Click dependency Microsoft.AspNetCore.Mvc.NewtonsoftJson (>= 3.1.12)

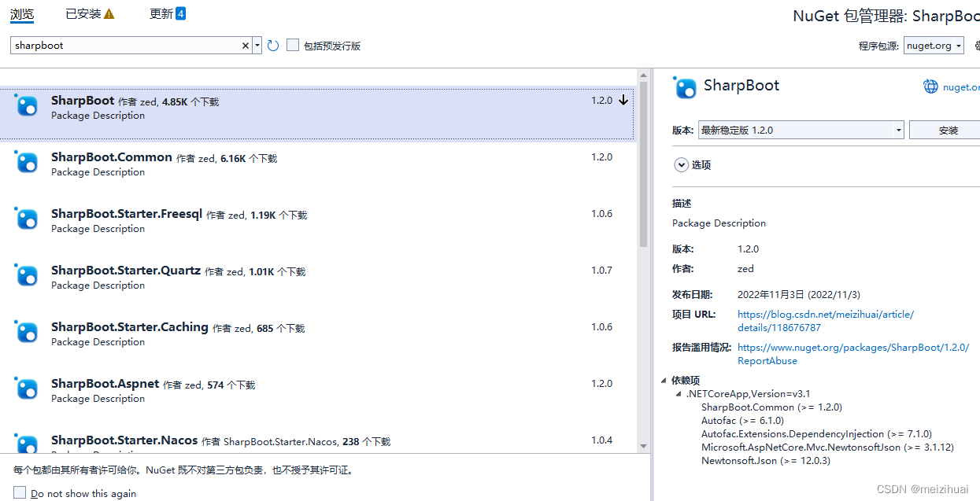click(827, 448)
